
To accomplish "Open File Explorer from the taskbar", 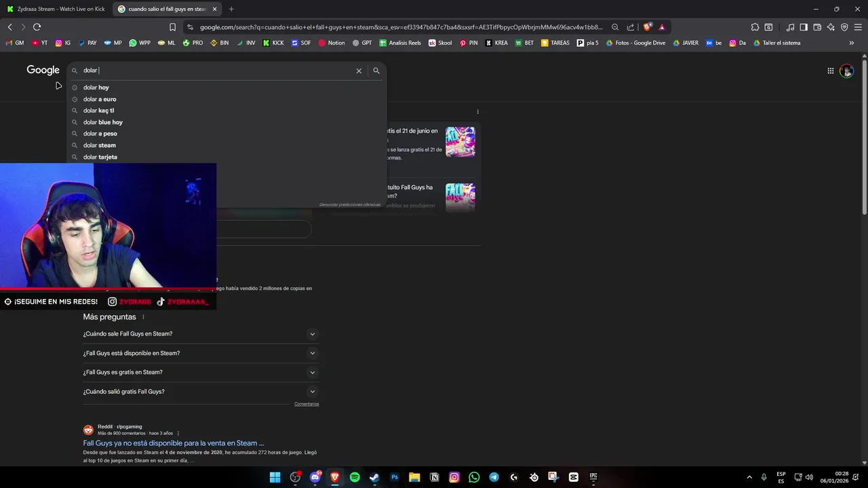I will pos(414,477).
